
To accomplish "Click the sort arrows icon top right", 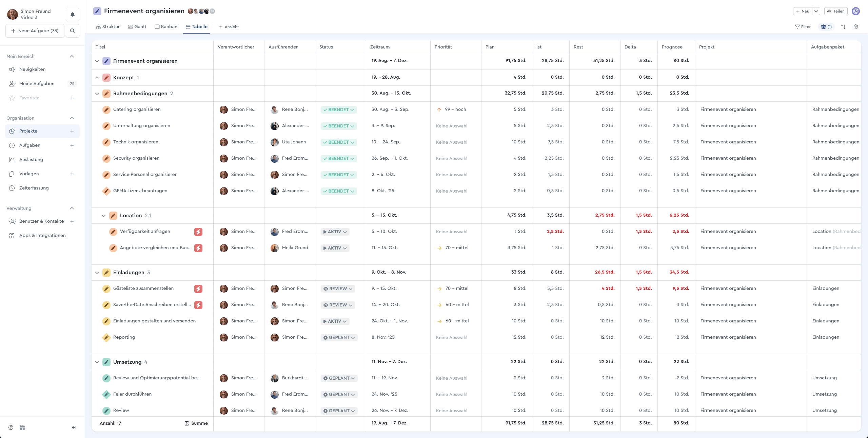I will (843, 27).
